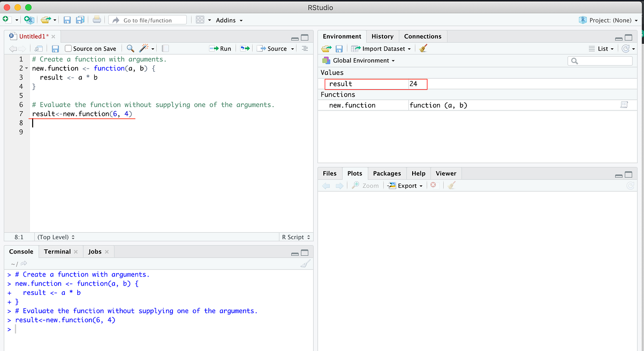Screen dimensions: 644x351
Task: Save all open documents
Action: point(80,20)
